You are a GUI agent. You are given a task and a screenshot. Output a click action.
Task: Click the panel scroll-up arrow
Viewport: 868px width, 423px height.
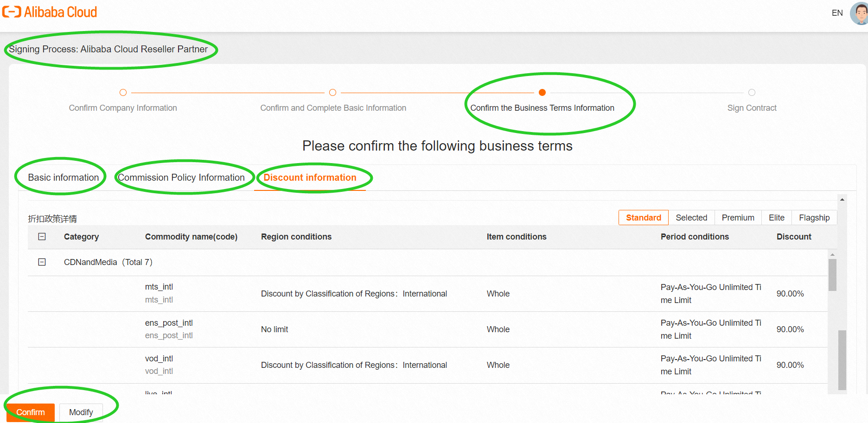842,200
